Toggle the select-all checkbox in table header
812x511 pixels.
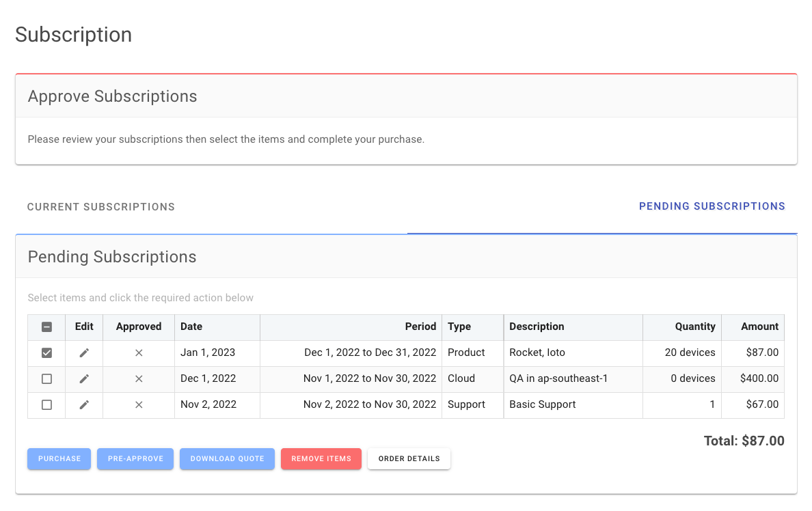coord(46,327)
